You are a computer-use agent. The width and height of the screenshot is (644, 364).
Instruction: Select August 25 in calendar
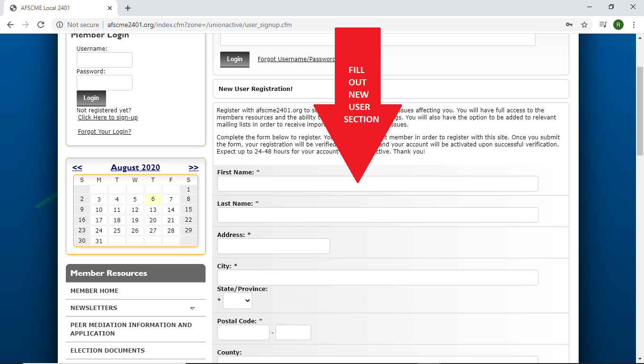coord(117,230)
